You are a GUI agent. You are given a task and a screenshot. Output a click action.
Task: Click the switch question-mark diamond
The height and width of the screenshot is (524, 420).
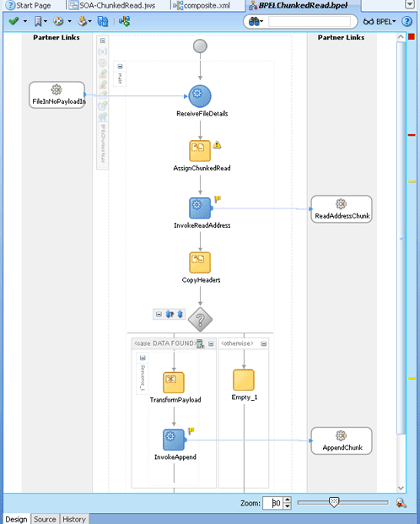coord(200,320)
